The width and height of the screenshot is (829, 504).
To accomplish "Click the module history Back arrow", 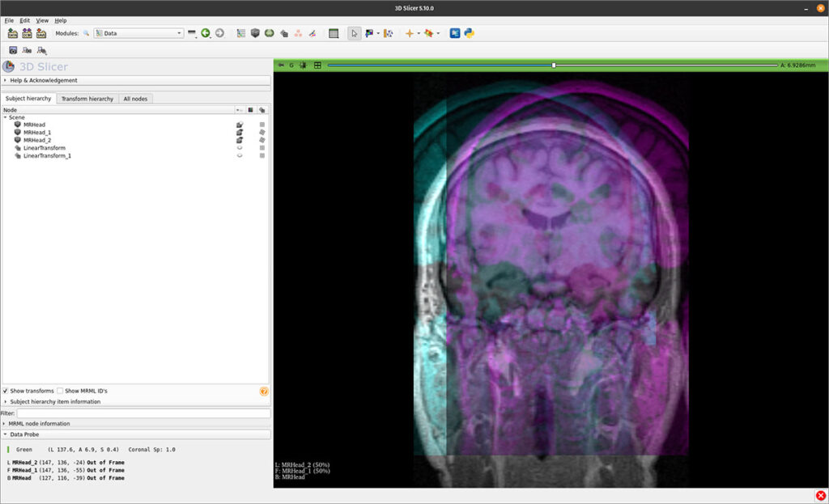I will click(204, 33).
